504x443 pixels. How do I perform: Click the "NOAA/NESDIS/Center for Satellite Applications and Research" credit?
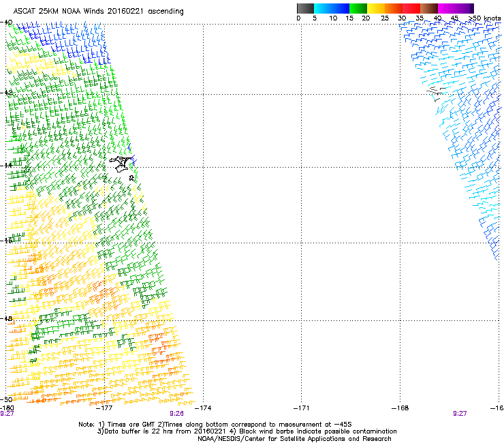294,439
